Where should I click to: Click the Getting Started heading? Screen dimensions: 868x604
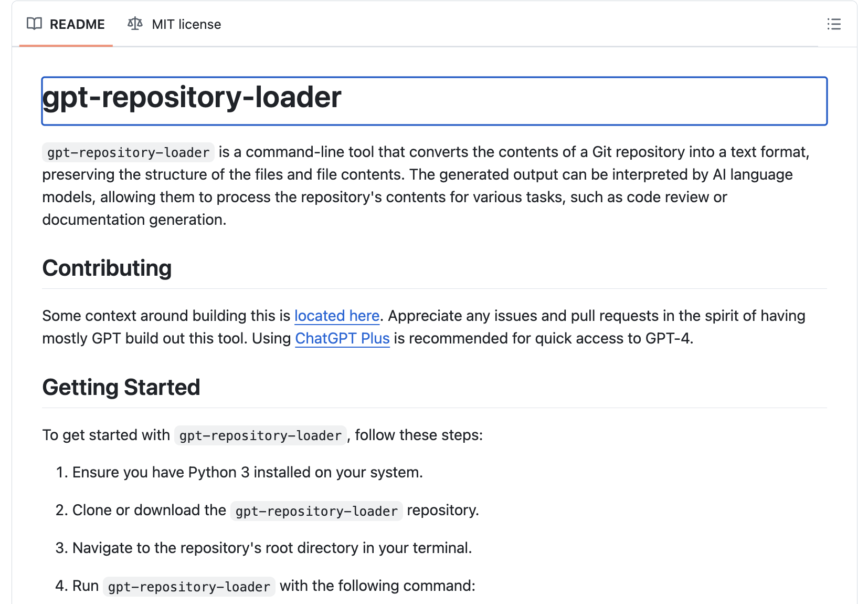pos(121,387)
